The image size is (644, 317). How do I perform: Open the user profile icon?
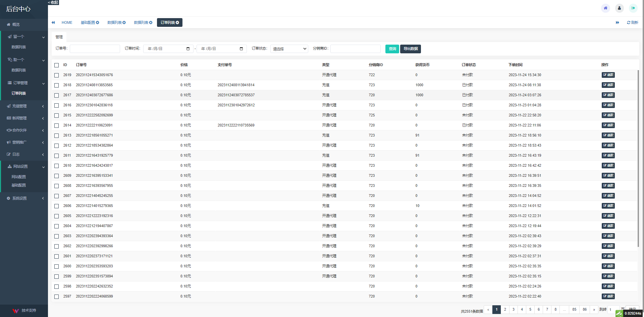pos(619,8)
